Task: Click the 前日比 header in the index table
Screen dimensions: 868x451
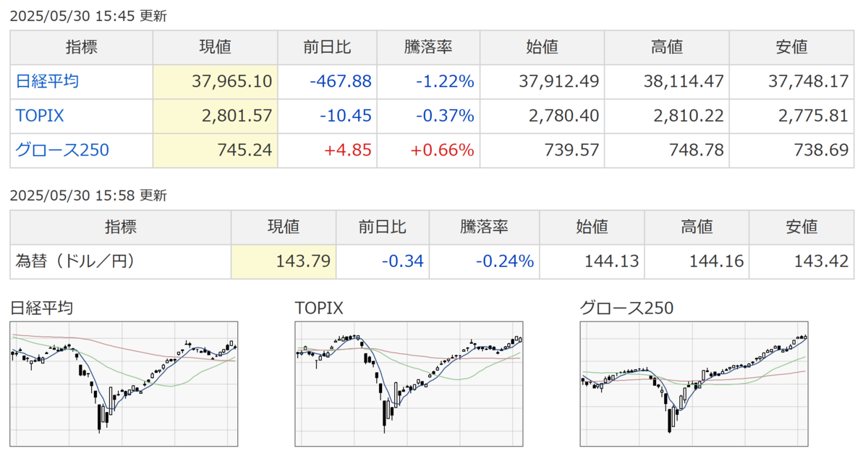Action: click(x=327, y=47)
